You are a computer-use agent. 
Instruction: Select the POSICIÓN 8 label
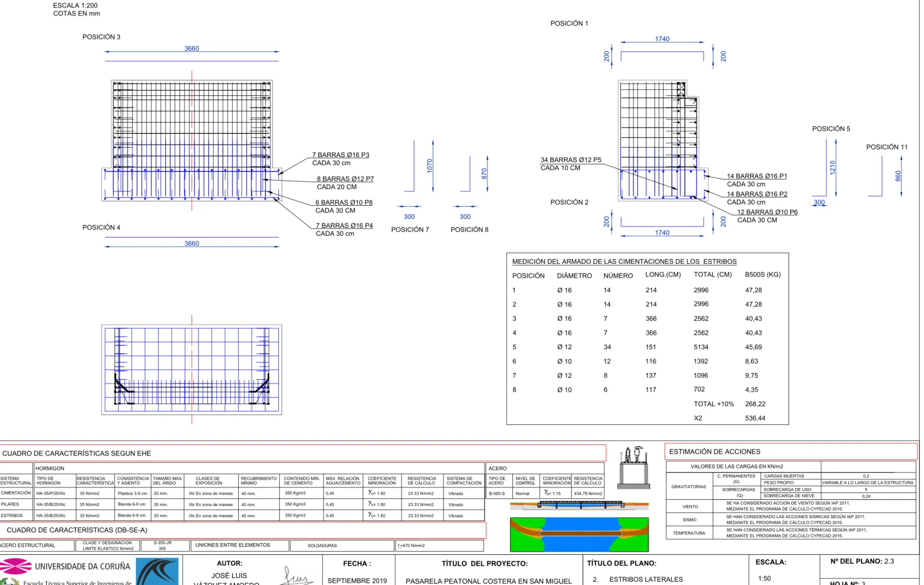pyautogui.click(x=470, y=230)
